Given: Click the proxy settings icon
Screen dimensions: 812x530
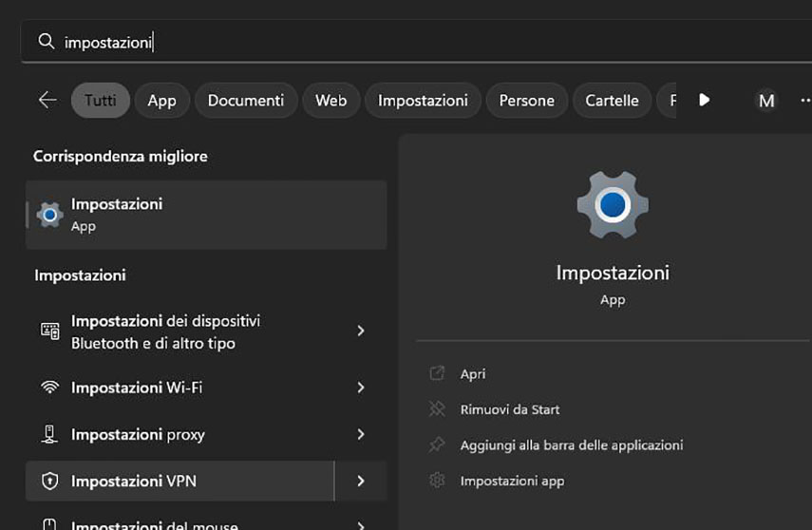Looking at the screenshot, I should point(50,434).
